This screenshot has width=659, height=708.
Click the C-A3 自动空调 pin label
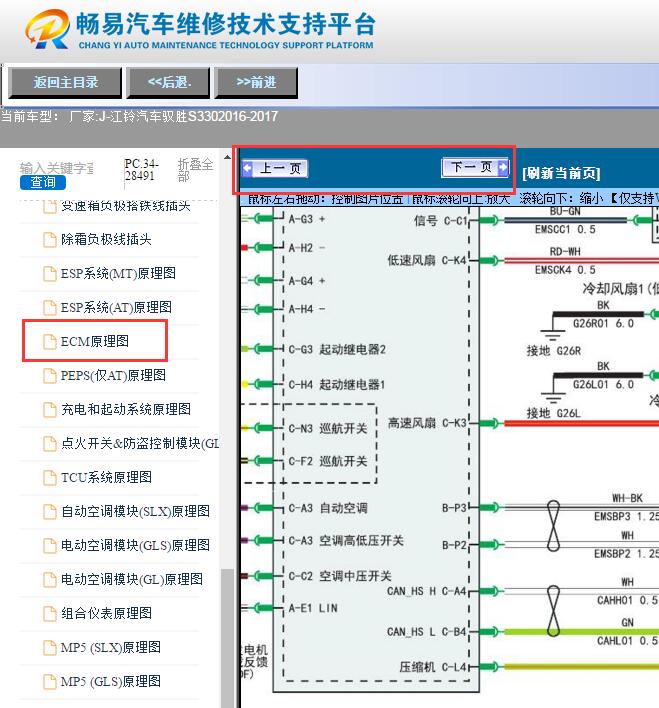tap(328, 508)
